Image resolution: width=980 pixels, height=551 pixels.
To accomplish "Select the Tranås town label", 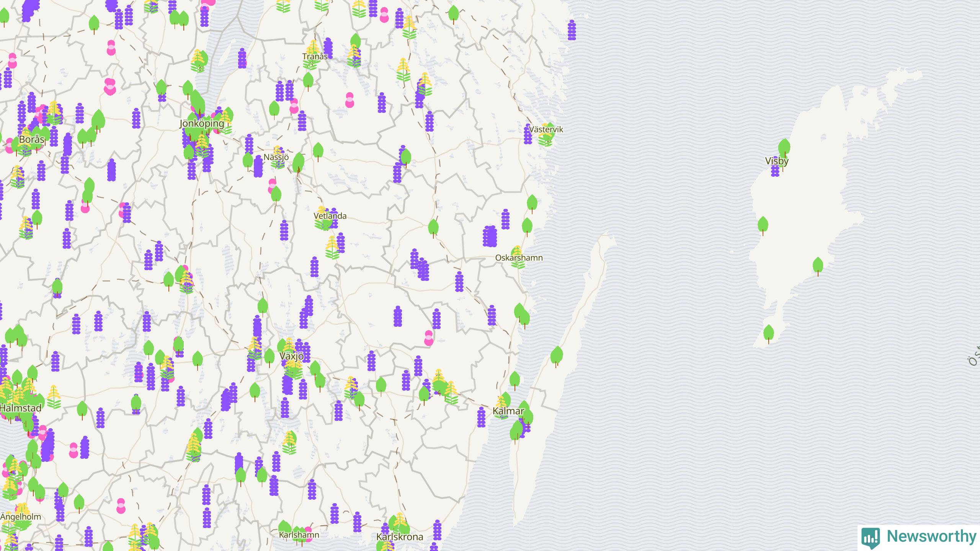I will pos(315,57).
